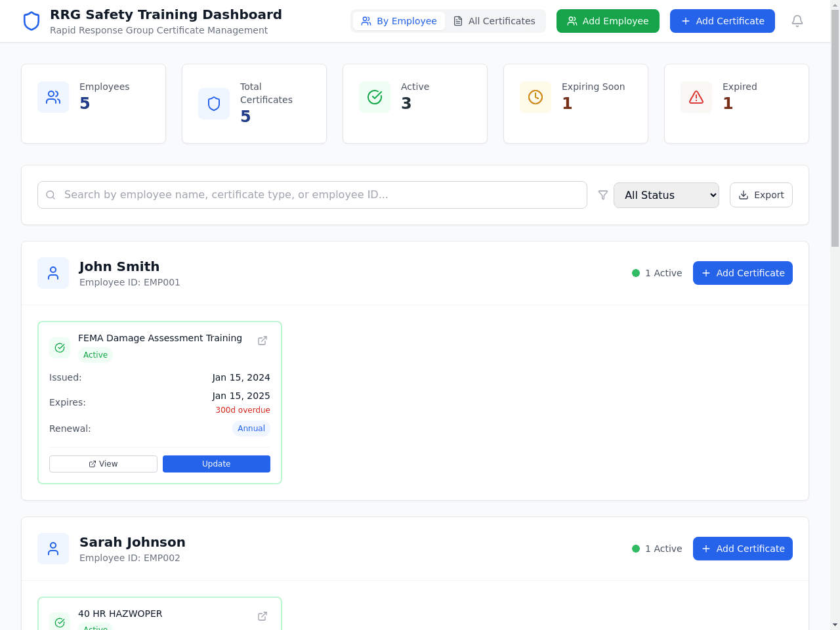The image size is (840, 630).
Task: Click "Employee ID: EMP001" text
Action: tap(130, 282)
